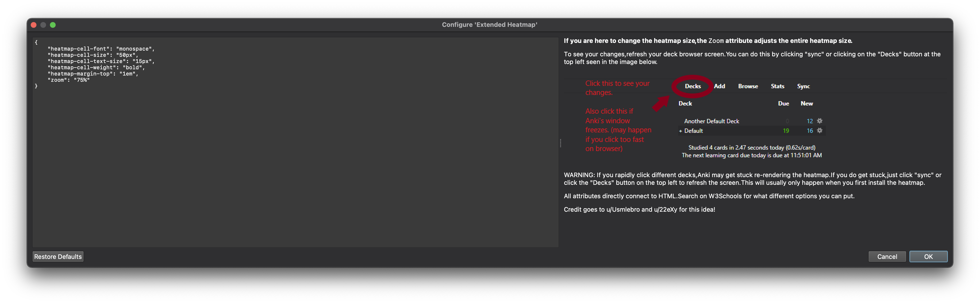
Task: Select the Another Default Deck row
Action: 711,121
